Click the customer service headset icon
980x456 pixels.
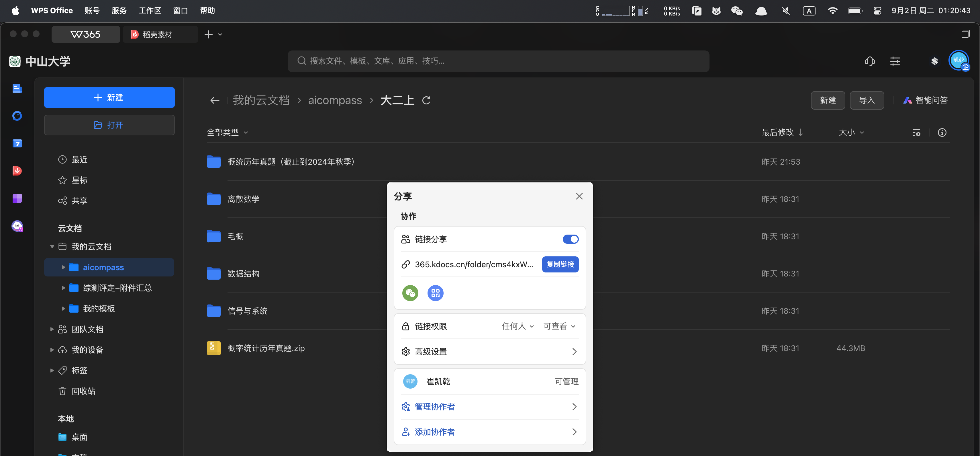pyautogui.click(x=870, y=61)
